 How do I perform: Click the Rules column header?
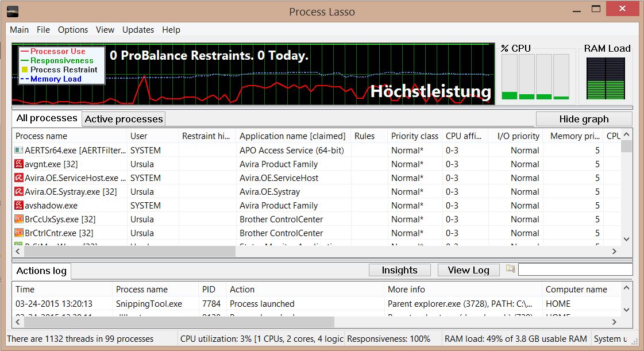tap(369, 136)
